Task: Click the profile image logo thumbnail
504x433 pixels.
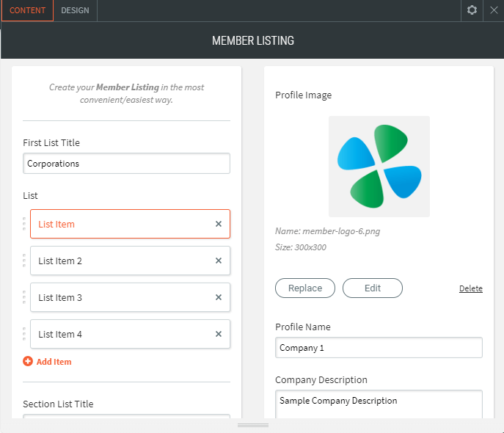Action: coord(379,167)
